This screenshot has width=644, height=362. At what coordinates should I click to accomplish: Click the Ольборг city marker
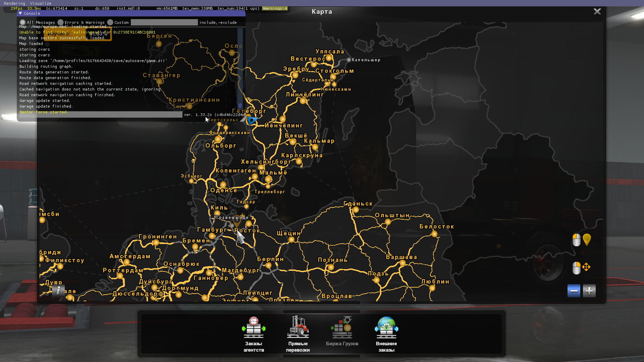tap(218, 139)
